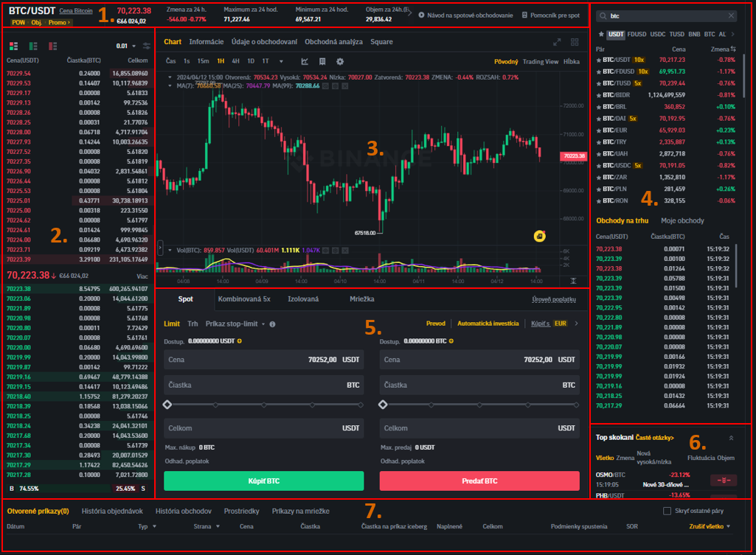
Task: Switch to Obchodná analýza tab
Action: coord(333,42)
